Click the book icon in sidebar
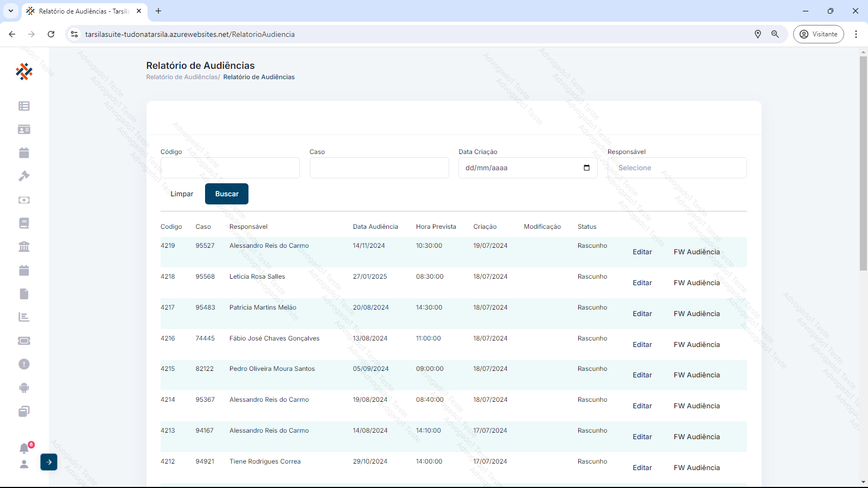 tap(24, 223)
